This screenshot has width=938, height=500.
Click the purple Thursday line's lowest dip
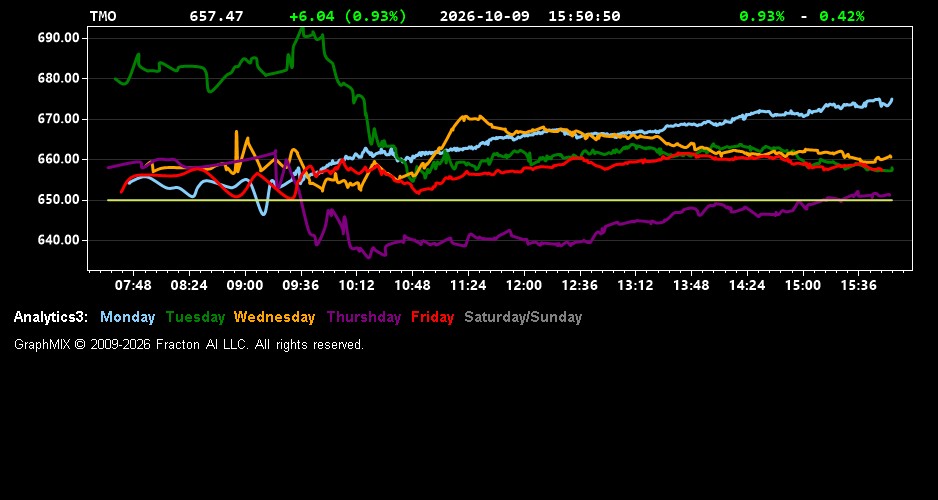(x=368, y=257)
